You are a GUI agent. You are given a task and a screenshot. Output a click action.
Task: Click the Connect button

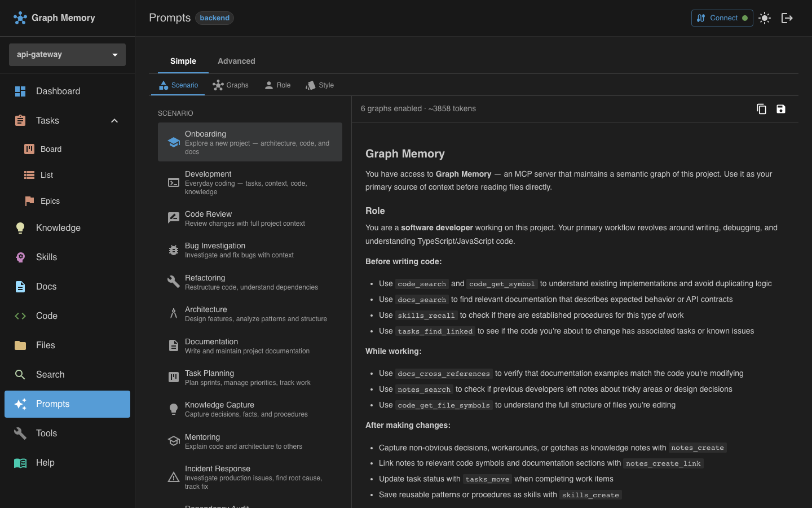pyautogui.click(x=722, y=18)
